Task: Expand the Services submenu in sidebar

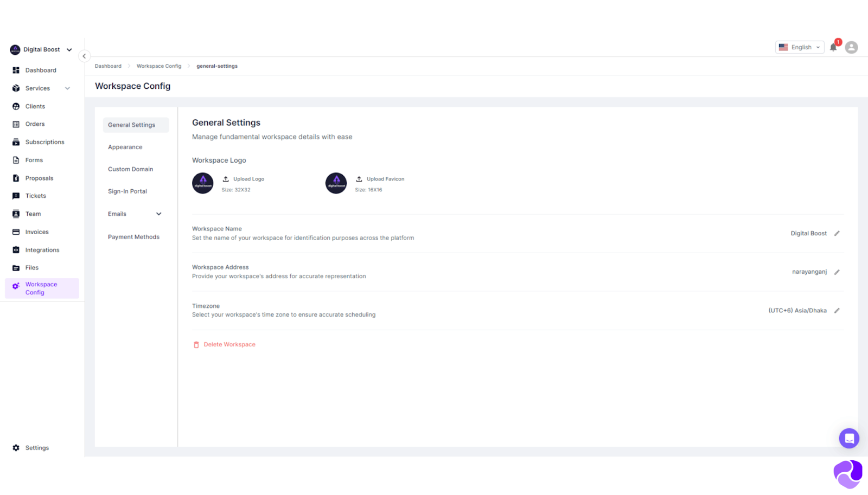Action: (x=67, y=88)
